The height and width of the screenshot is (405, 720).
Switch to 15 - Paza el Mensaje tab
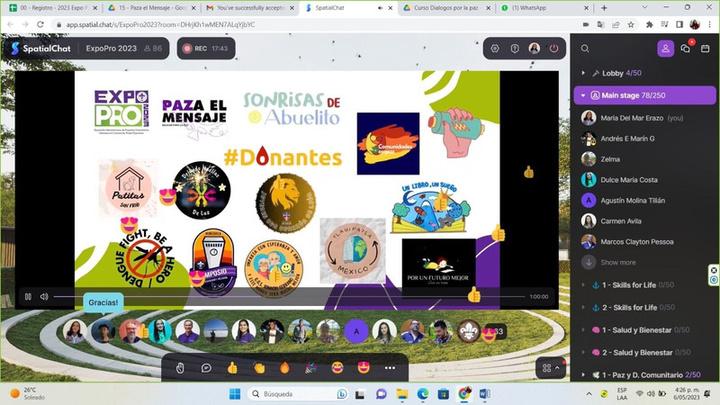click(x=152, y=8)
